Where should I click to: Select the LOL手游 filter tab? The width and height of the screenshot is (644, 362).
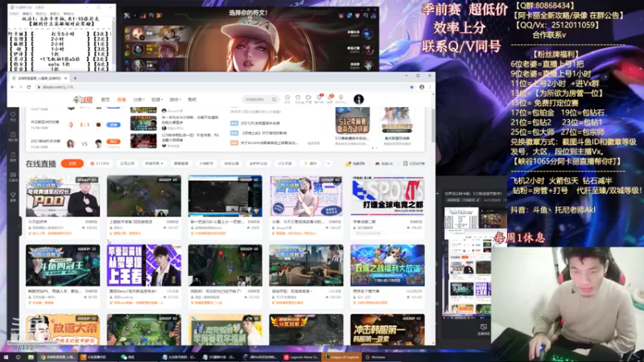(x=285, y=163)
